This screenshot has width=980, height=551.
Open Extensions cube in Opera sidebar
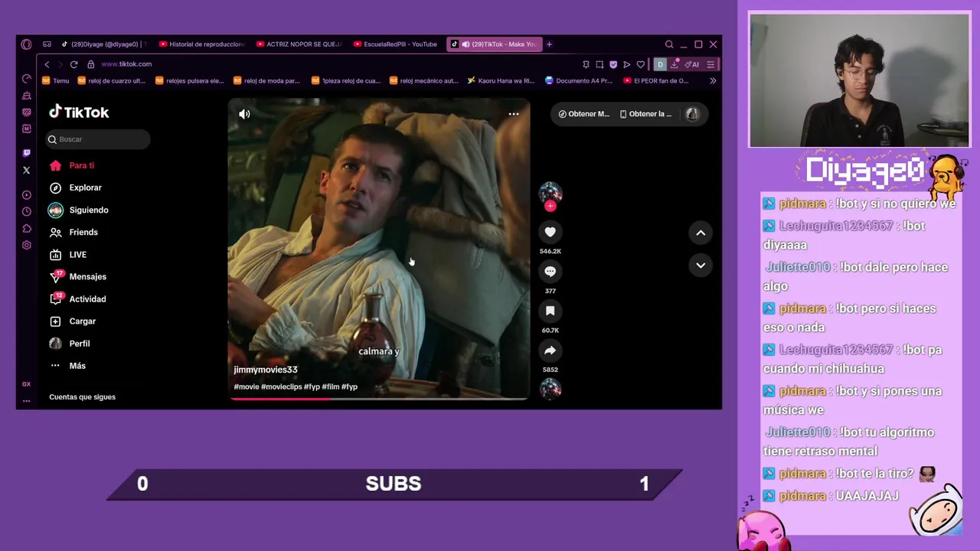[x=26, y=228]
